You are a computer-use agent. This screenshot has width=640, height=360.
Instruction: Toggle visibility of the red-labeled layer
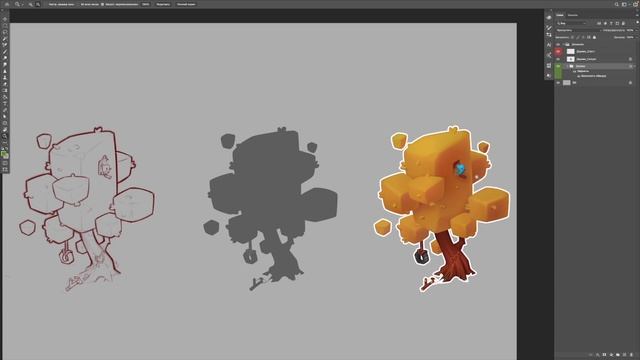(558, 51)
